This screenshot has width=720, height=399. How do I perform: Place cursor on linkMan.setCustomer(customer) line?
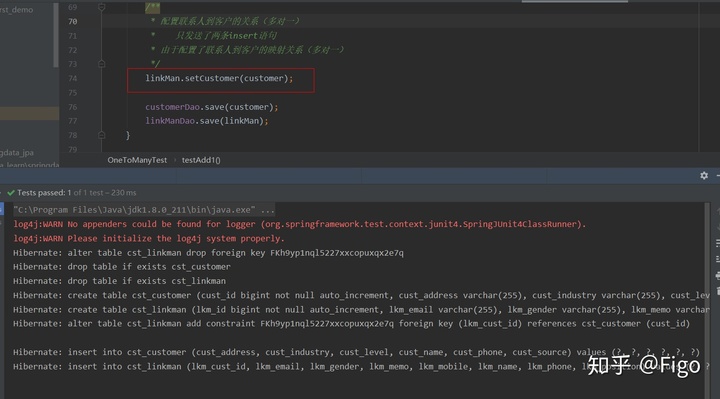pyautogui.click(x=219, y=79)
